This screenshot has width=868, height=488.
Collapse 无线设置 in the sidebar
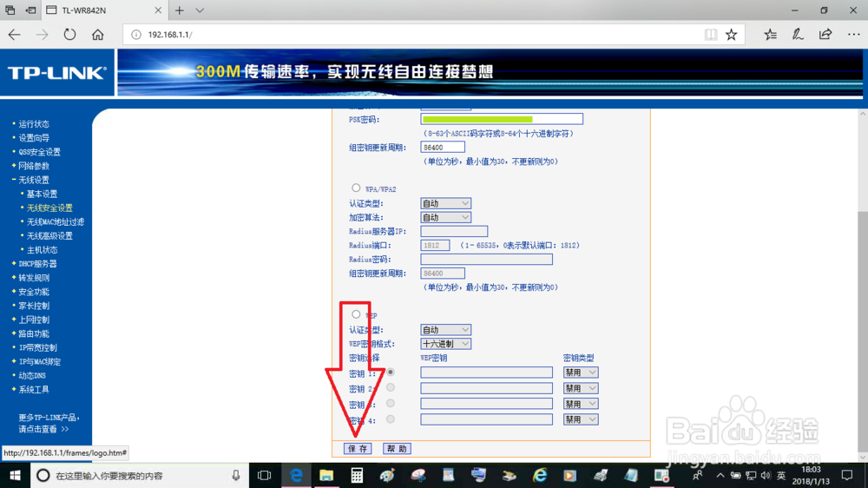[x=34, y=180]
